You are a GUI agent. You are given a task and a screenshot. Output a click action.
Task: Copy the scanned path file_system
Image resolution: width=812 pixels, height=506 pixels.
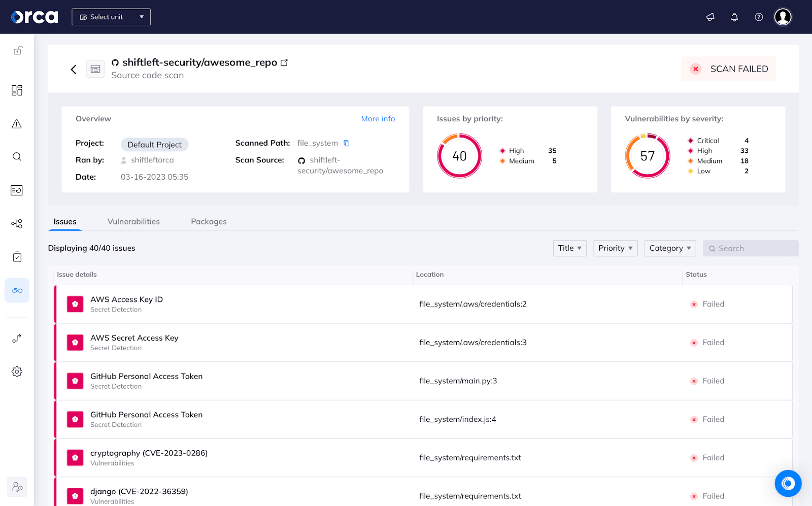347,143
